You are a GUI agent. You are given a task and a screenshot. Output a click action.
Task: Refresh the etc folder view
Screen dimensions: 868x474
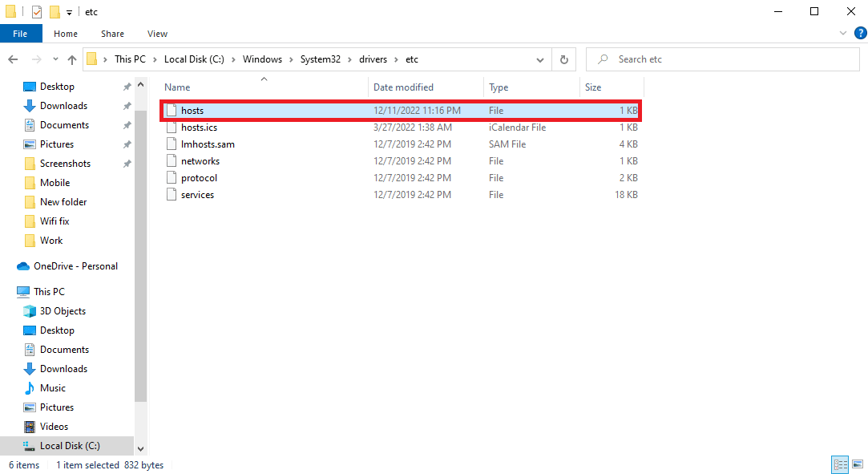coord(564,59)
